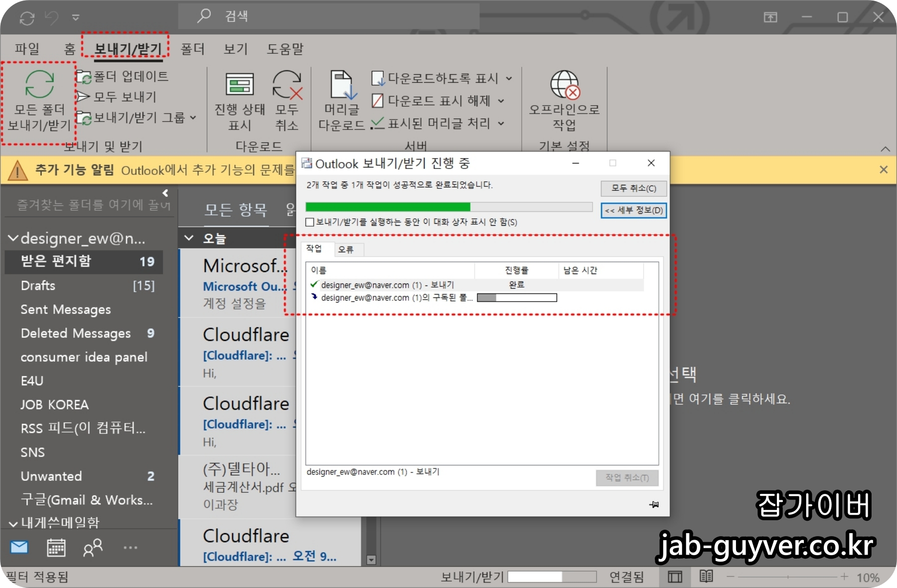
Task: Click subscribed folders task progress bar
Action: [517, 298]
